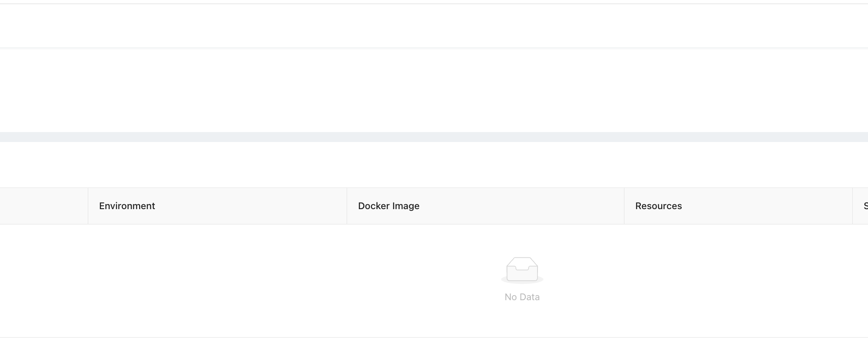Click the empty top header bar
The width and height of the screenshot is (868, 343).
[x=434, y=26]
